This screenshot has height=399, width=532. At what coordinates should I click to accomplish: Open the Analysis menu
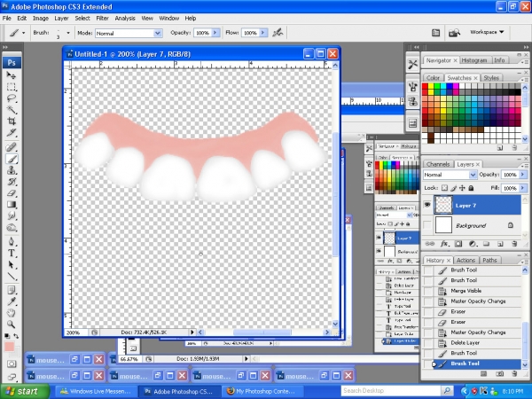point(125,18)
